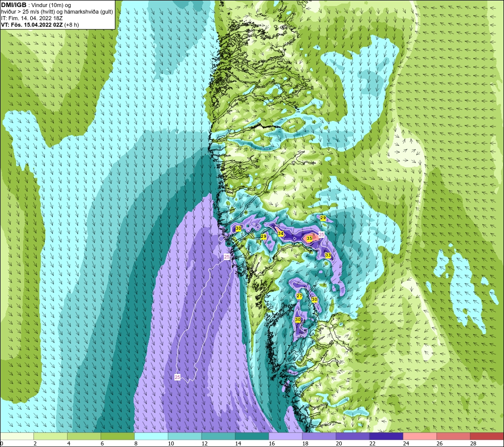Screen dimensions: 504x447
Task: Click the 18–20 m/s purple legend swatch
Action: click(x=319, y=436)
